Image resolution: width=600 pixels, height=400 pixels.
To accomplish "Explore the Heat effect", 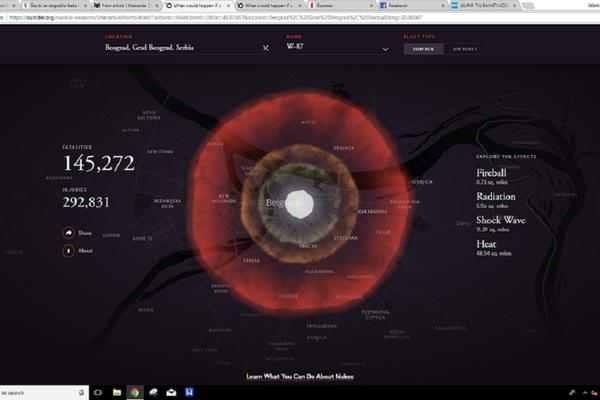I will click(x=489, y=244).
